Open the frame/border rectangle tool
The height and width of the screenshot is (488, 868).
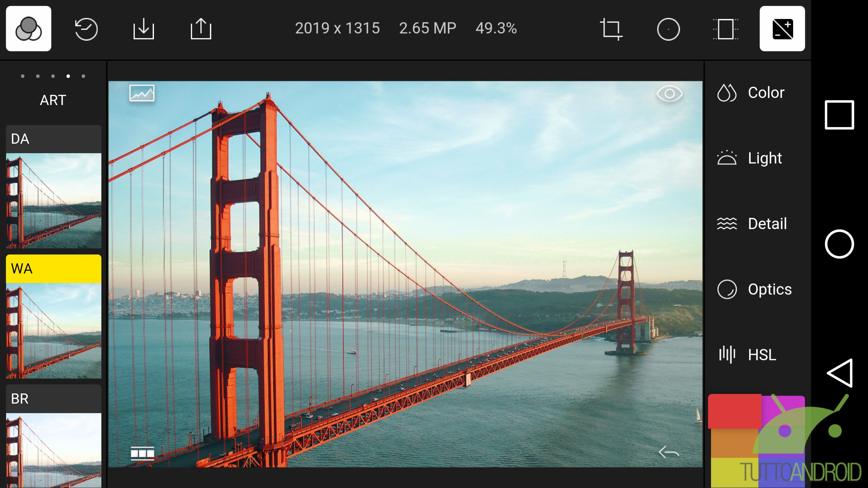726,29
